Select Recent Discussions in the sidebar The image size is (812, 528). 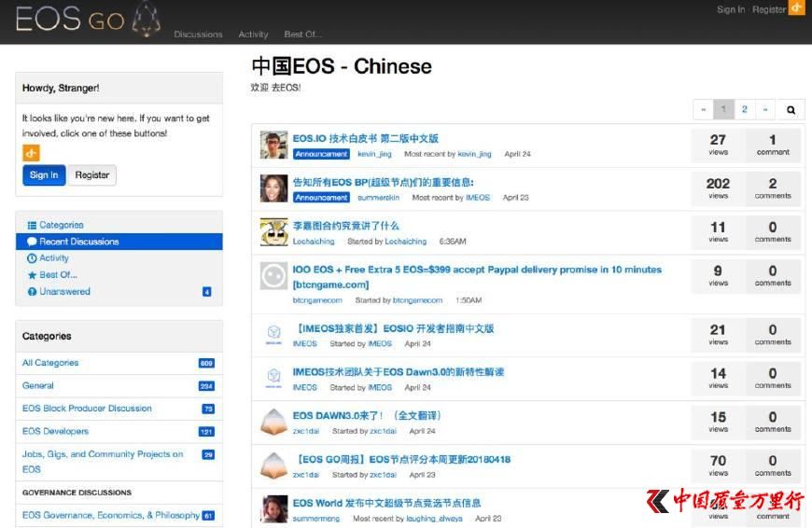[119, 242]
